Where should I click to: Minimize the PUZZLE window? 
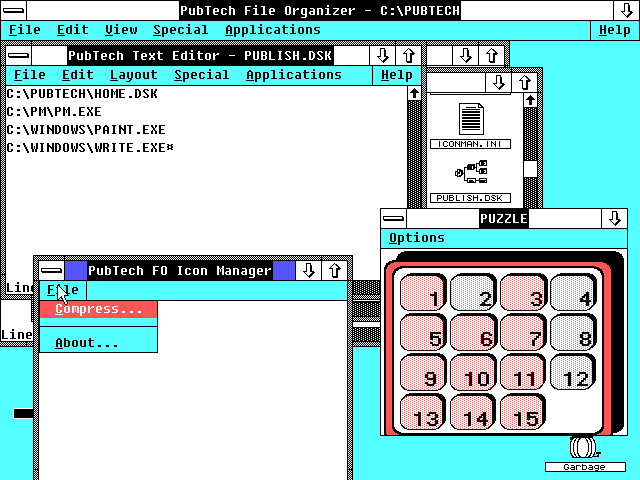[x=614, y=219]
